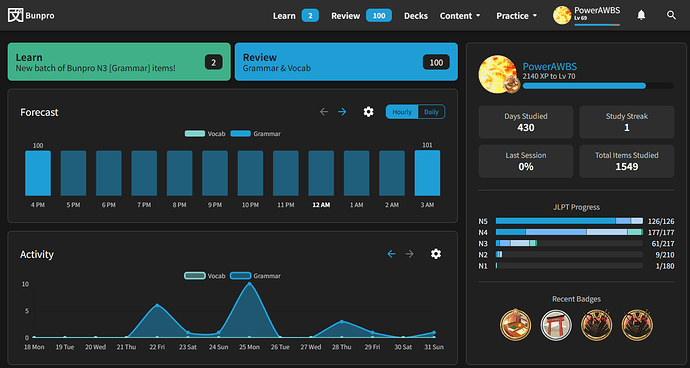Open the first recent badge

(x=515, y=325)
